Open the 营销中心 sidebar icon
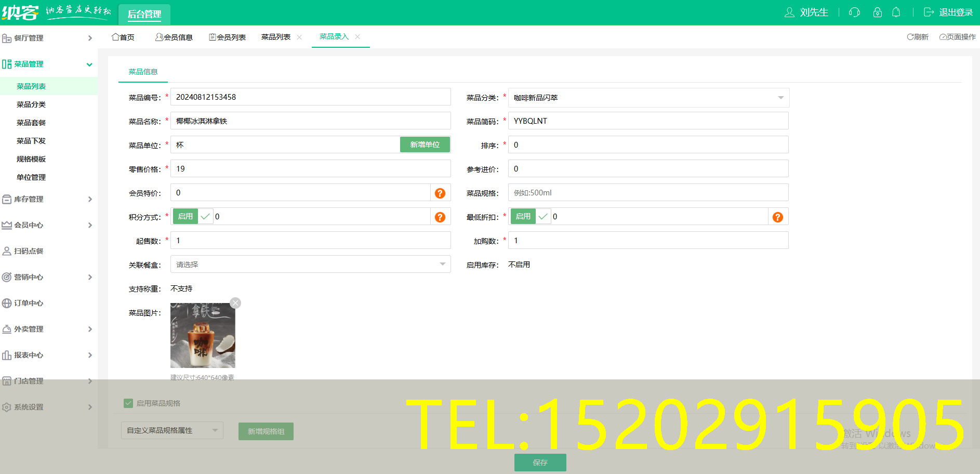980x474 pixels. click(7, 277)
